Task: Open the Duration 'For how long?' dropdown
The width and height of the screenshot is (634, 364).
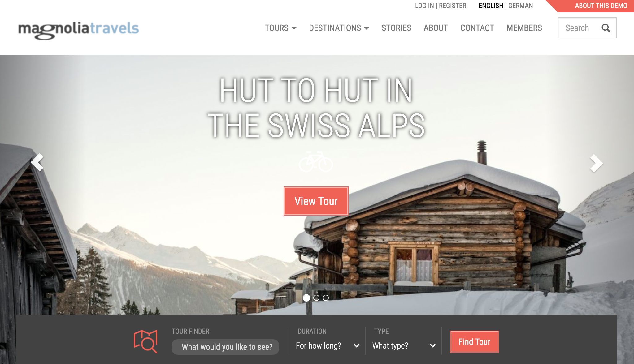Action: coord(328,346)
